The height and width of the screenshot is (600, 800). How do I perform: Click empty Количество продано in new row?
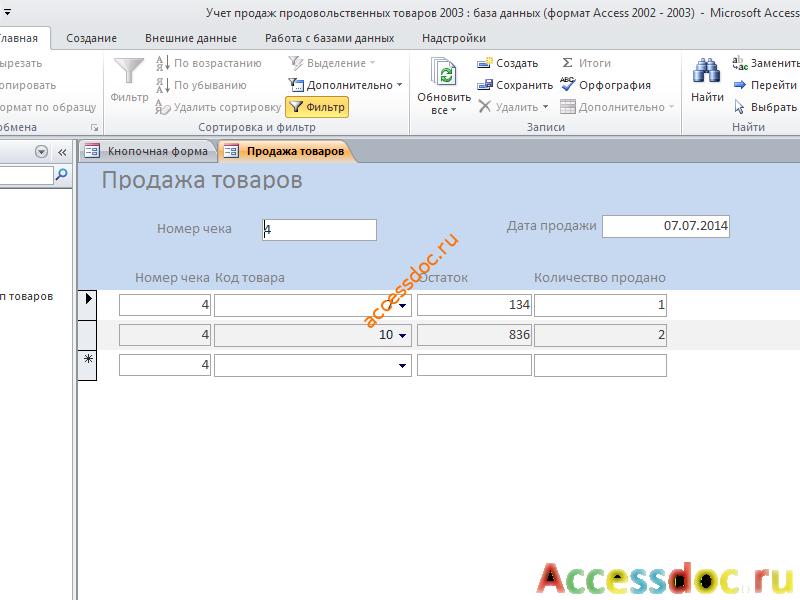(600, 365)
